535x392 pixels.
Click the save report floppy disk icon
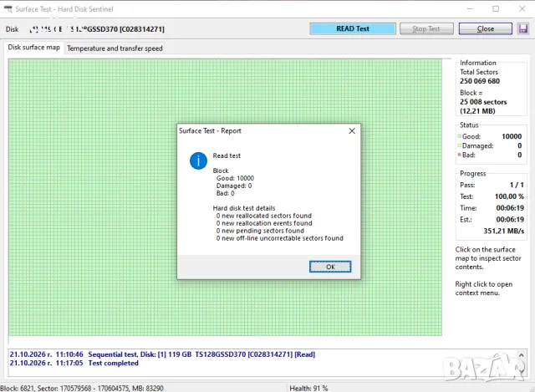point(523,28)
